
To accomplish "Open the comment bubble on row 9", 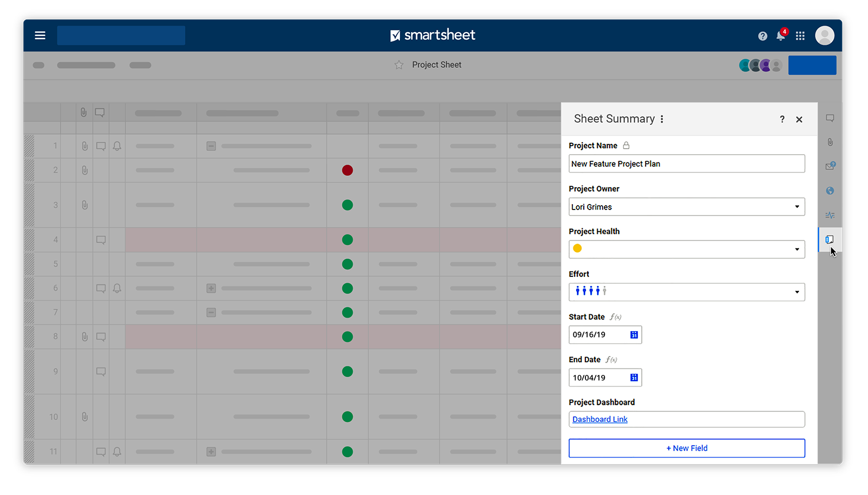I will point(101,372).
